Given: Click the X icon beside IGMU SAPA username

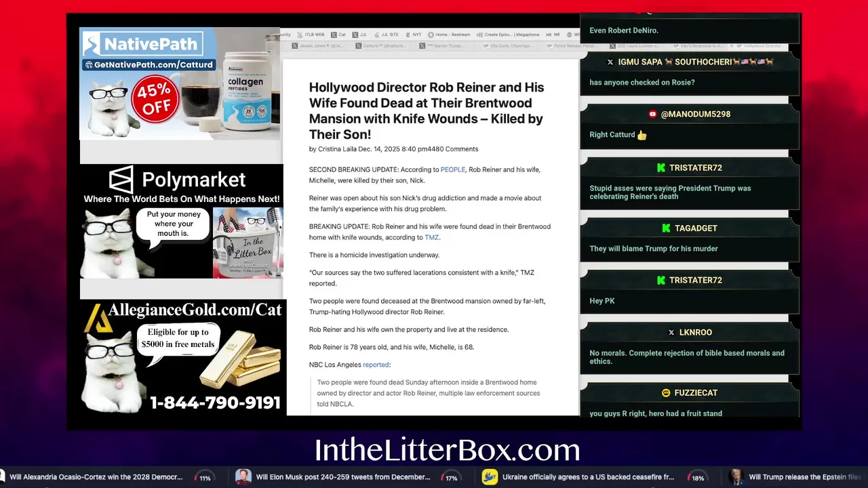Looking at the screenshot, I should 610,62.
